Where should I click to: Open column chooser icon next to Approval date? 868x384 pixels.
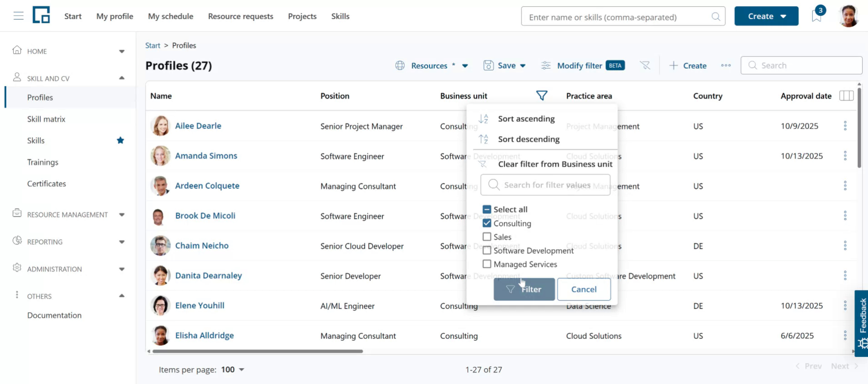coord(846,96)
